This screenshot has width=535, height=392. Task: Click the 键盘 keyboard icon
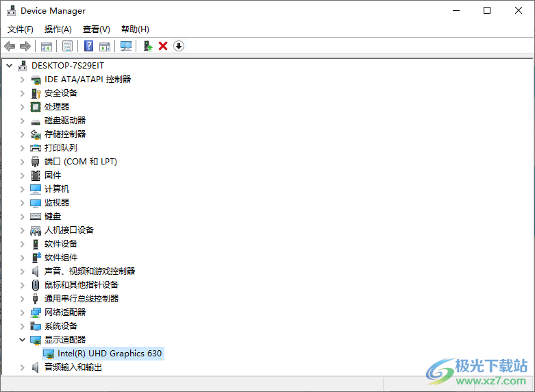tap(36, 217)
